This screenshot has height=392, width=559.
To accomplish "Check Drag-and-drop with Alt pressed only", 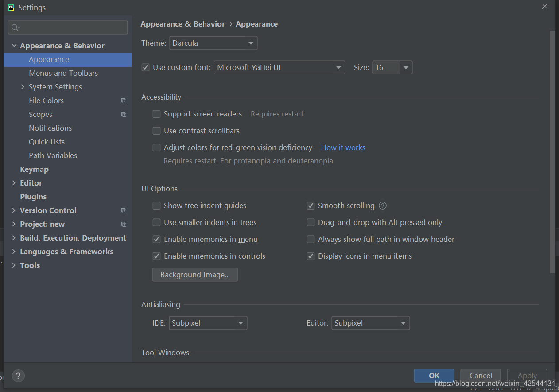I will (311, 222).
